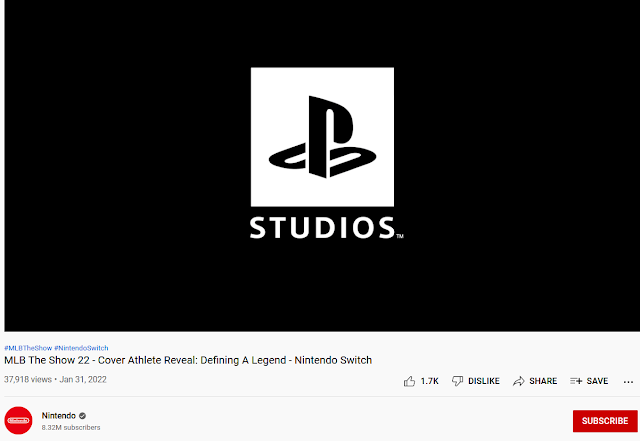Click the verified badge next to Nintendo
This screenshot has width=640, height=441.
click(82, 416)
